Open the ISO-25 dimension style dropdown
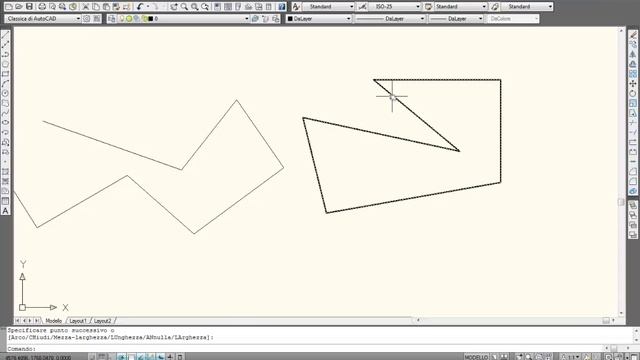640x360 pixels. pos(394,7)
